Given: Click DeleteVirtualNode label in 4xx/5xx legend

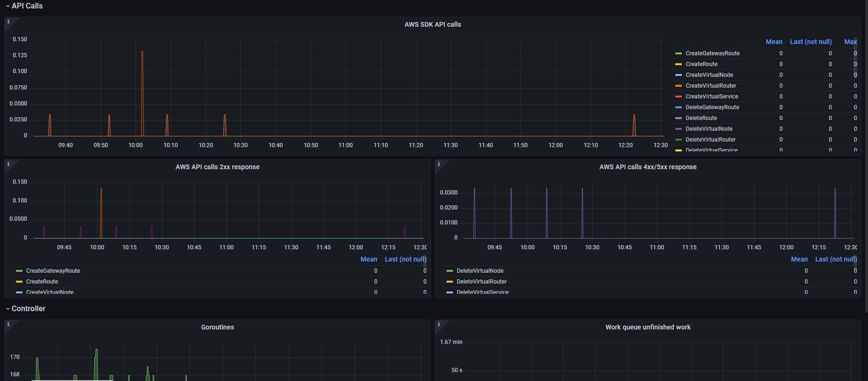Looking at the screenshot, I should [480, 271].
